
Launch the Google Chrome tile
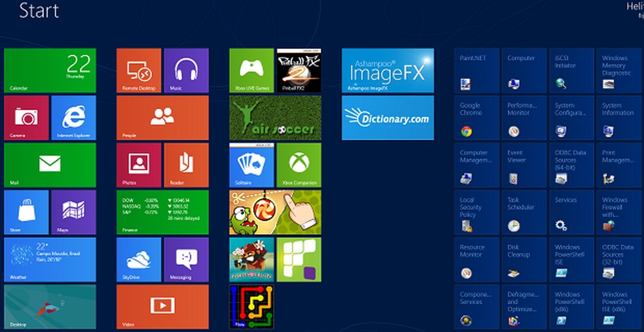(x=477, y=118)
